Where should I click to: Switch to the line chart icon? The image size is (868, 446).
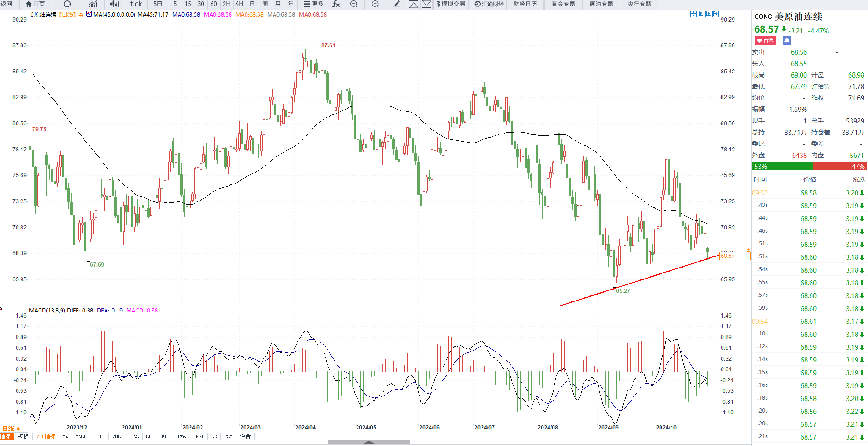coord(93,4)
